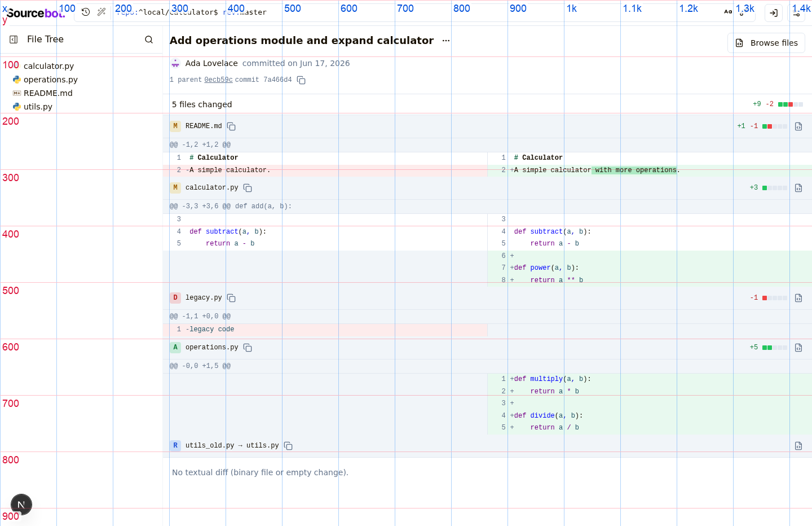Collapse the operations.py diff section
812x526 pixels.
click(x=487, y=348)
